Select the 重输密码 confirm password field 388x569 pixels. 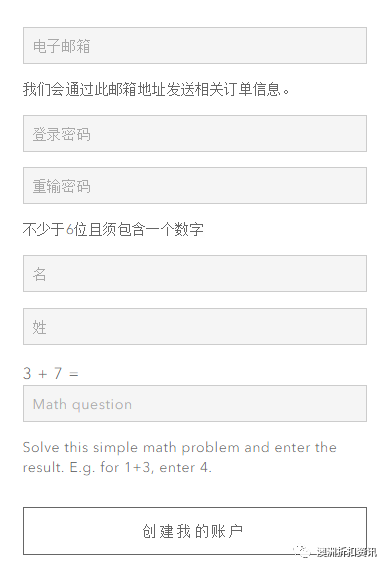195,185
